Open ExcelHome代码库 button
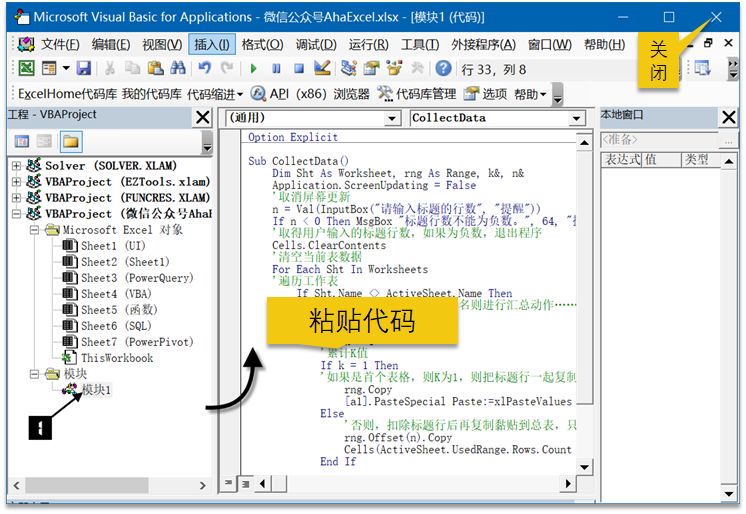The image size is (746, 514). coord(67,94)
